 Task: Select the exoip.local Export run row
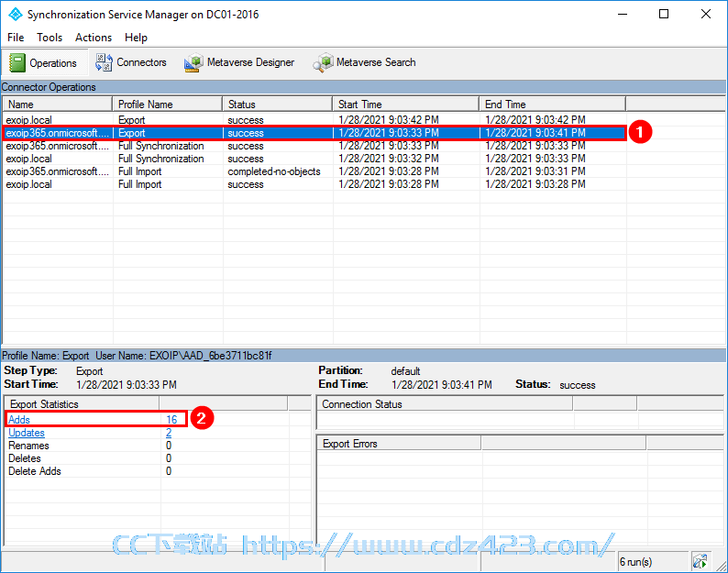pyautogui.click(x=314, y=120)
